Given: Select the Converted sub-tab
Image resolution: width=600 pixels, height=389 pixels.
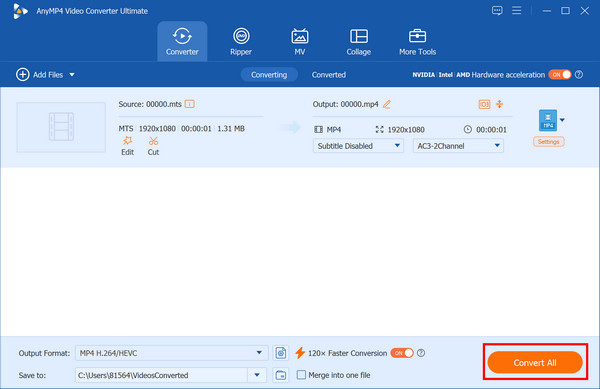Looking at the screenshot, I should point(329,75).
